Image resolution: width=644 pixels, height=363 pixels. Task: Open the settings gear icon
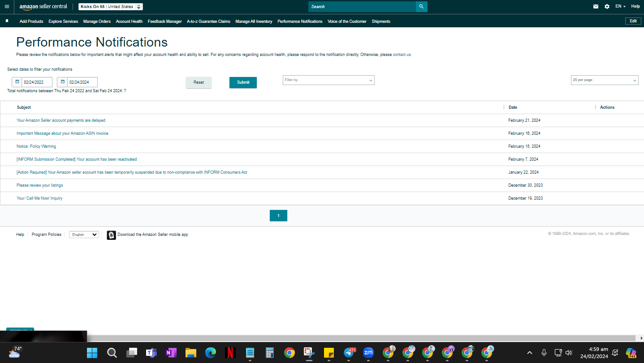[x=607, y=7]
